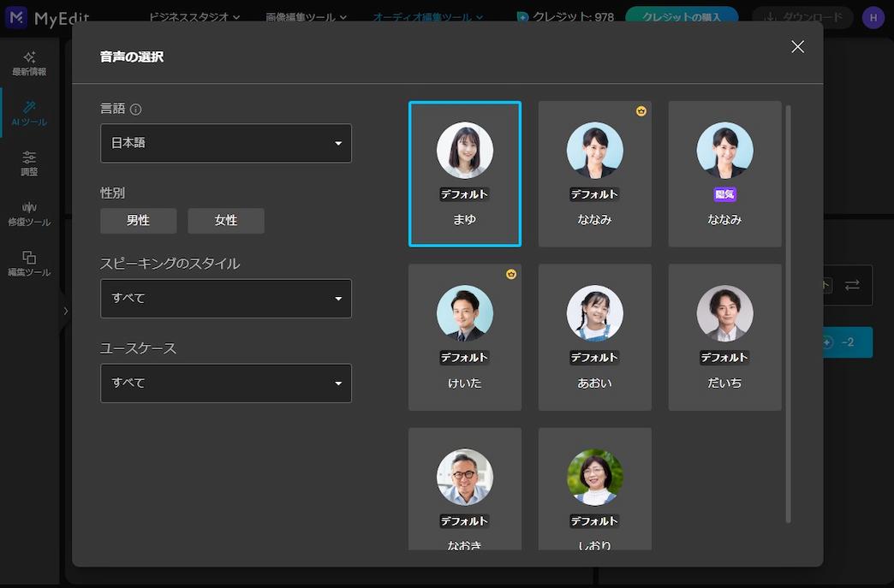Viewport: 894px width, 588px height.
Task: Select the 女性 gender filter
Action: click(x=225, y=220)
